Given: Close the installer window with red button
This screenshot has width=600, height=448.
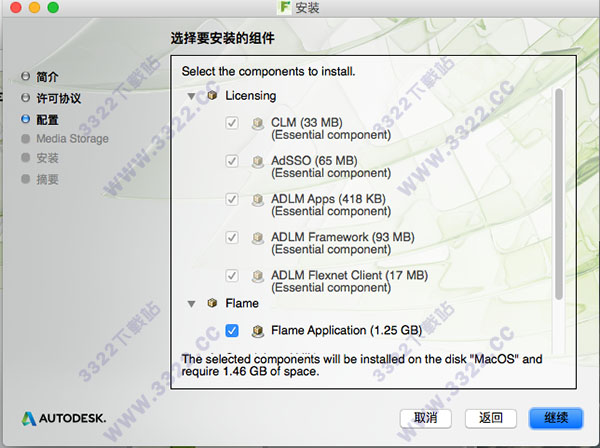Looking at the screenshot, I should (x=16, y=7).
